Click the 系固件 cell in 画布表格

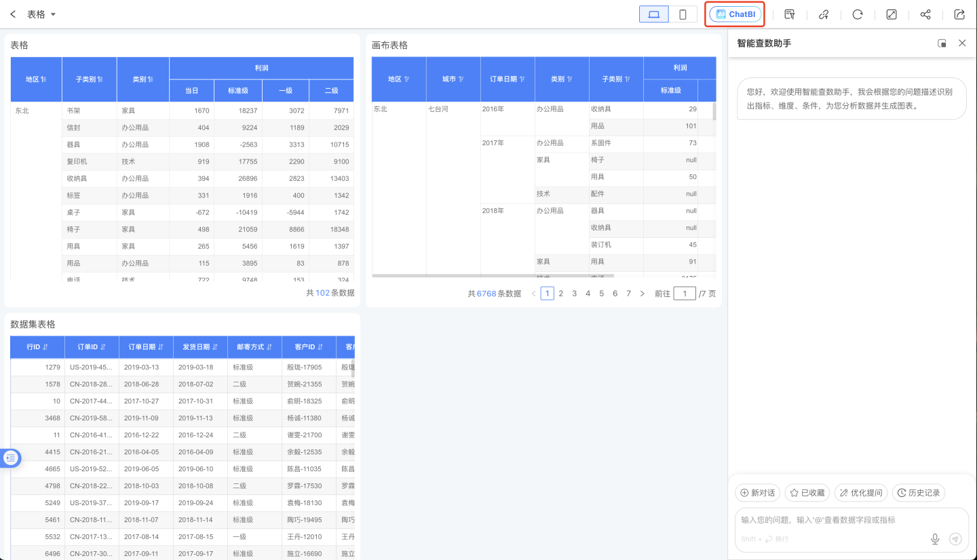616,143
